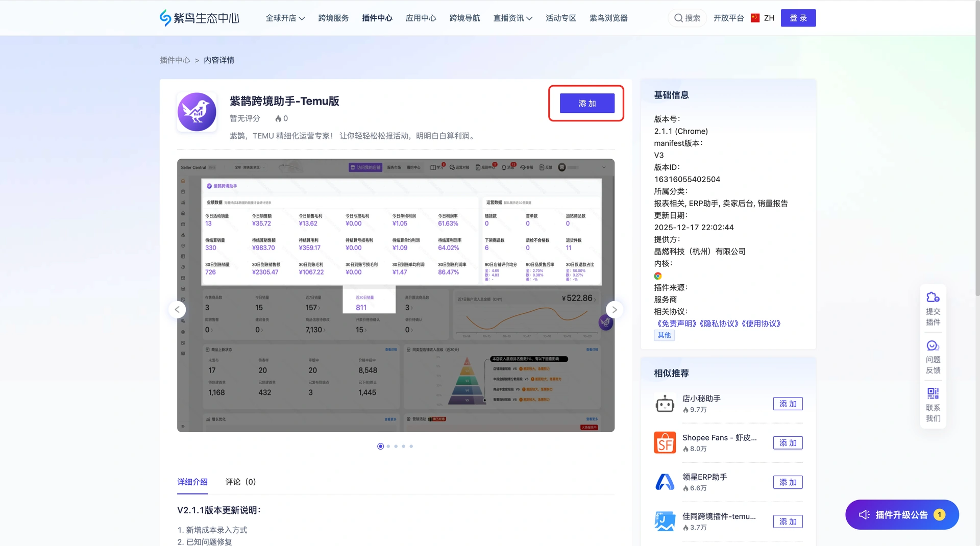Click the Chrome kernel icon

pyautogui.click(x=658, y=276)
